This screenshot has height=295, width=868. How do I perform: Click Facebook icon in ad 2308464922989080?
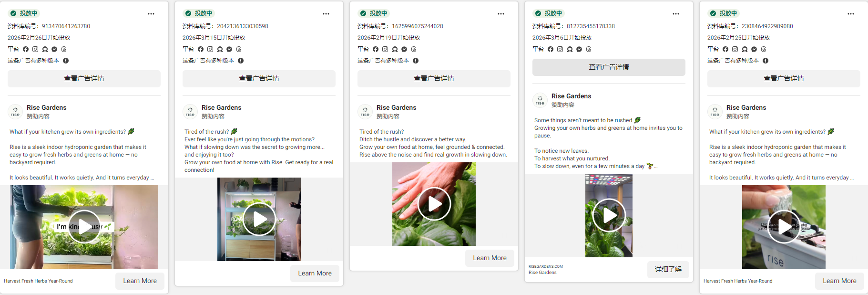click(725, 49)
